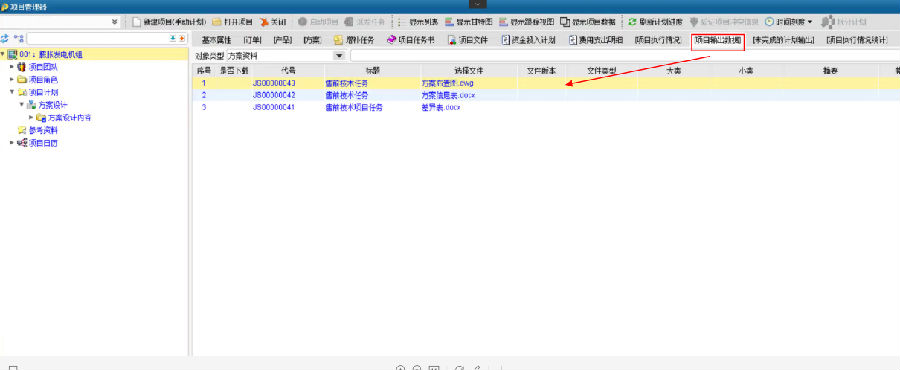Click the filter input right of 对象类型

[x=625, y=56]
